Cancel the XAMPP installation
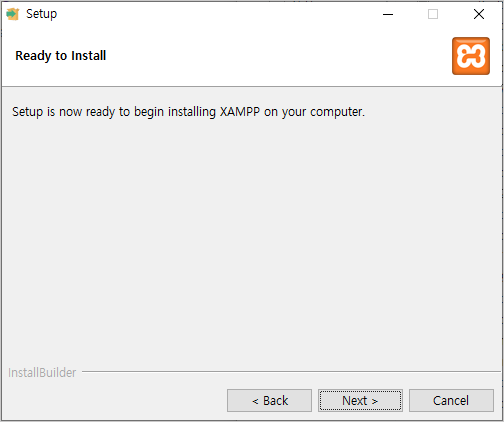 click(451, 400)
